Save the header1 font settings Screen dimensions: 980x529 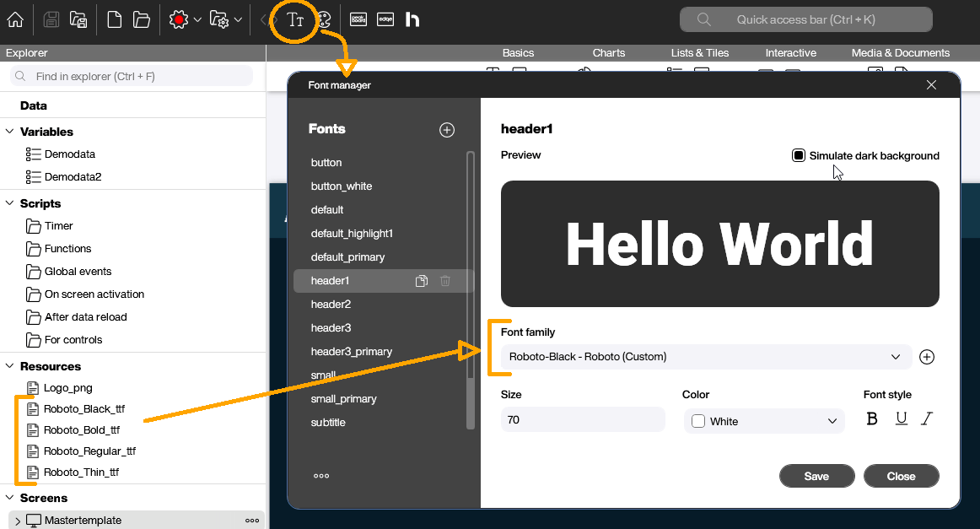(x=816, y=475)
